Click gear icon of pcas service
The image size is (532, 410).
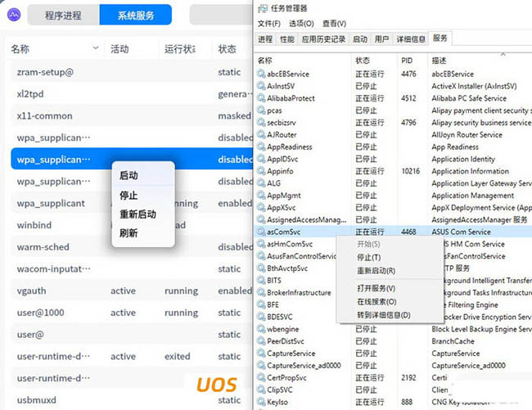point(261,110)
